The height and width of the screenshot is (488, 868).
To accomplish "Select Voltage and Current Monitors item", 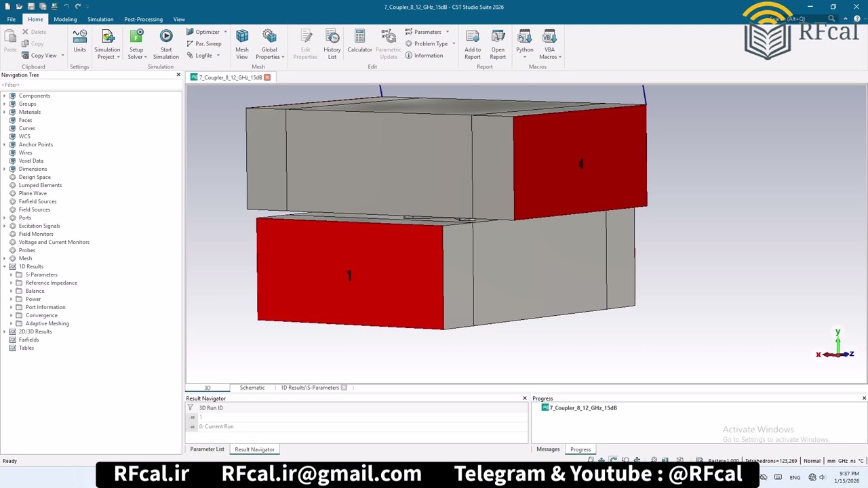I will [x=54, y=242].
